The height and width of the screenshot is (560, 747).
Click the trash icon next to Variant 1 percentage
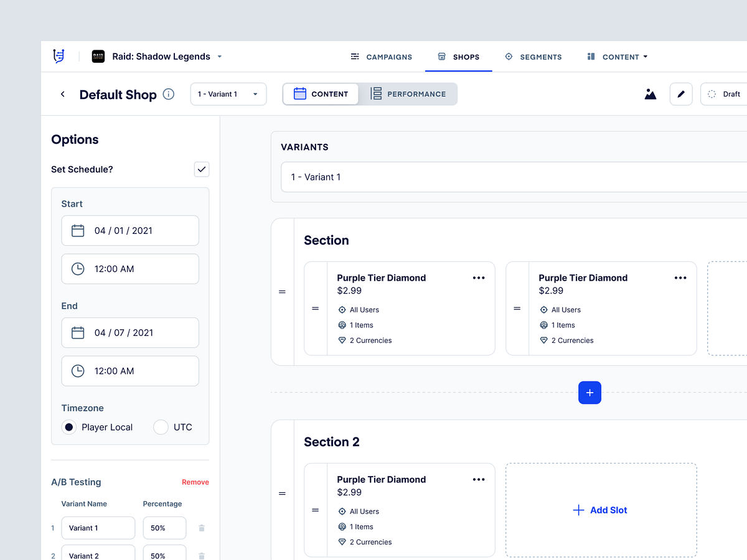[x=201, y=528]
